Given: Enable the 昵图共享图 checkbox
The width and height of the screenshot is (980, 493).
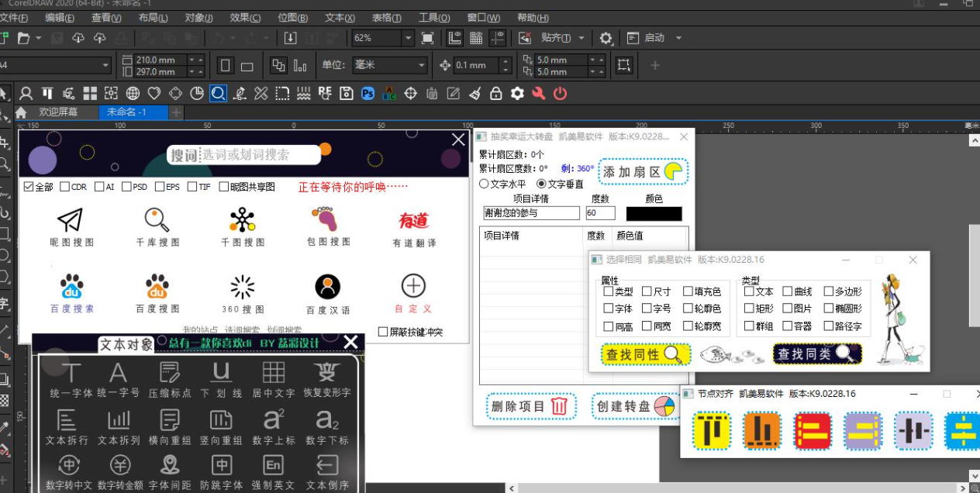Looking at the screenshot, I should [x=224, y=187].
